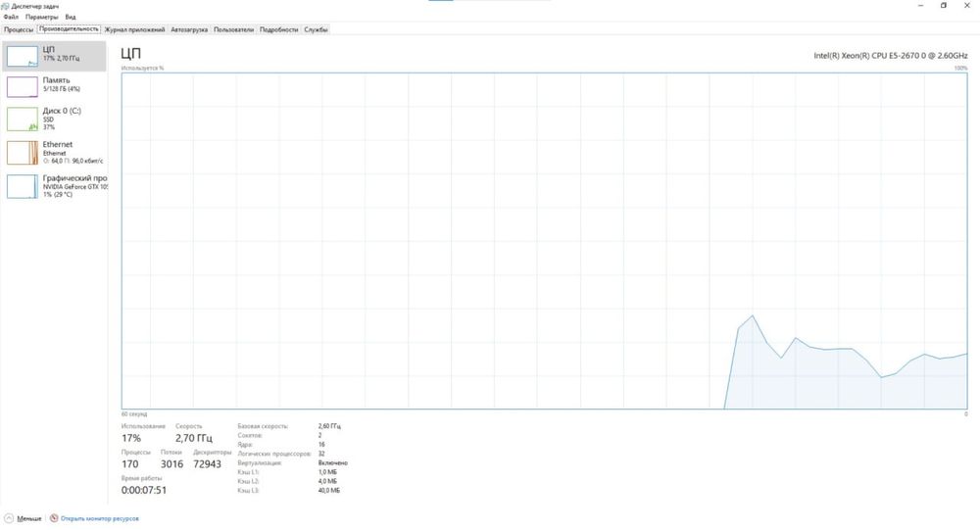Select the ЦП 17% 2,70 ГГц entry
The width and height of the screenshot is (980, 530).
(x=54, y=56)
